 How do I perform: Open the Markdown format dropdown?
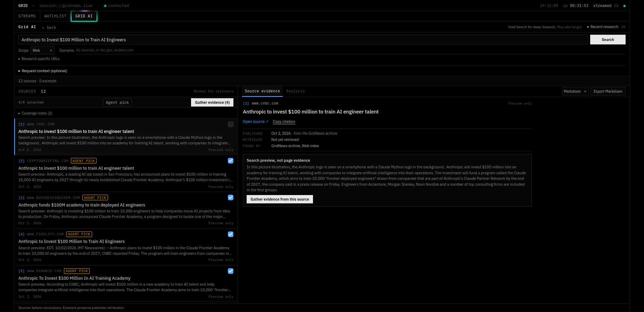pyautogui.click(x=575, y=91)
